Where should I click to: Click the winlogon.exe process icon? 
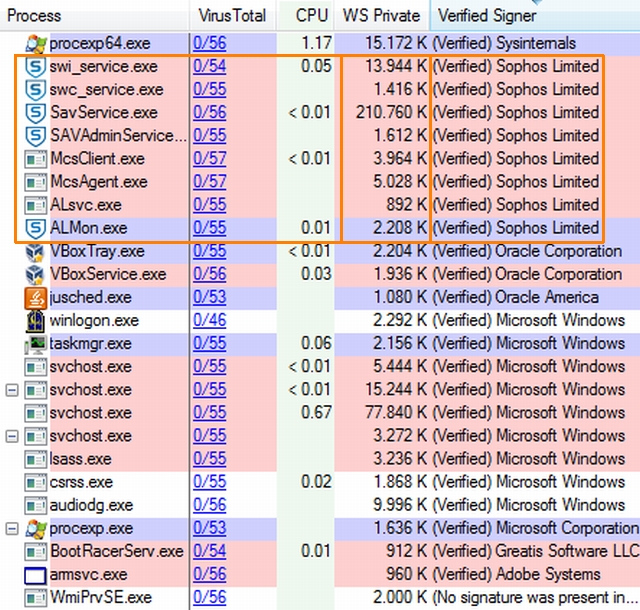click(x=36, y=321)
